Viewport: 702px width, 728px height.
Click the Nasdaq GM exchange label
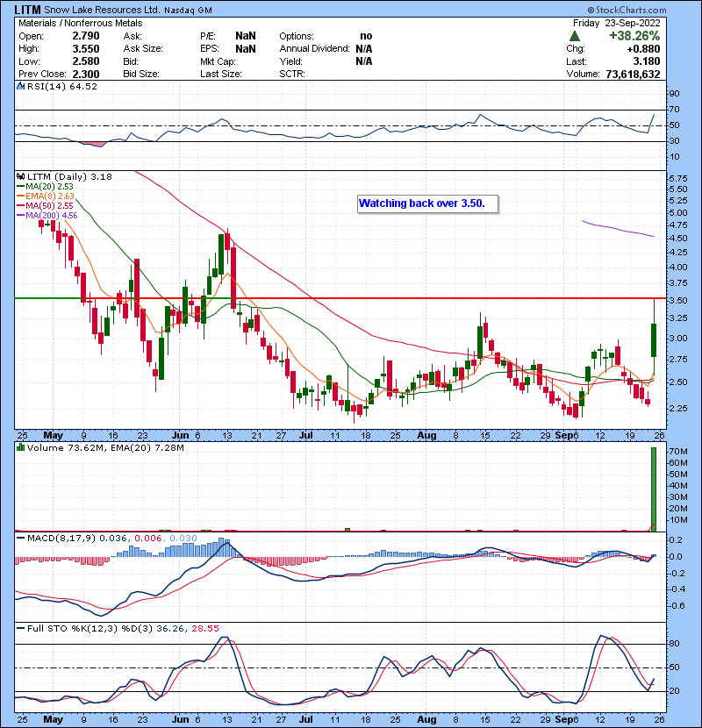(x=188, y=11)
